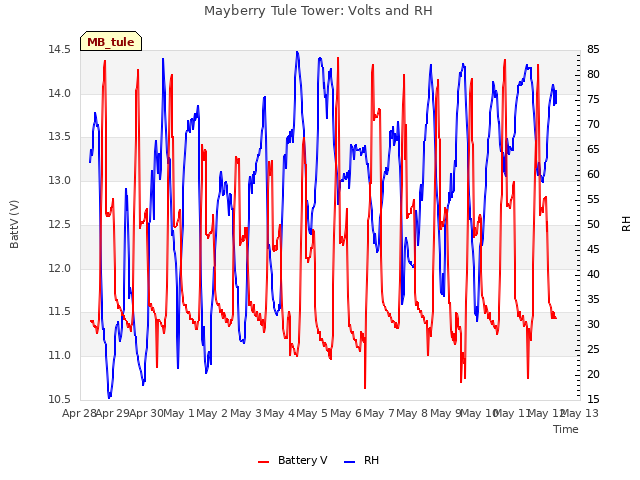
Task: Click the May 7 date label
Action: click(379, 414)
